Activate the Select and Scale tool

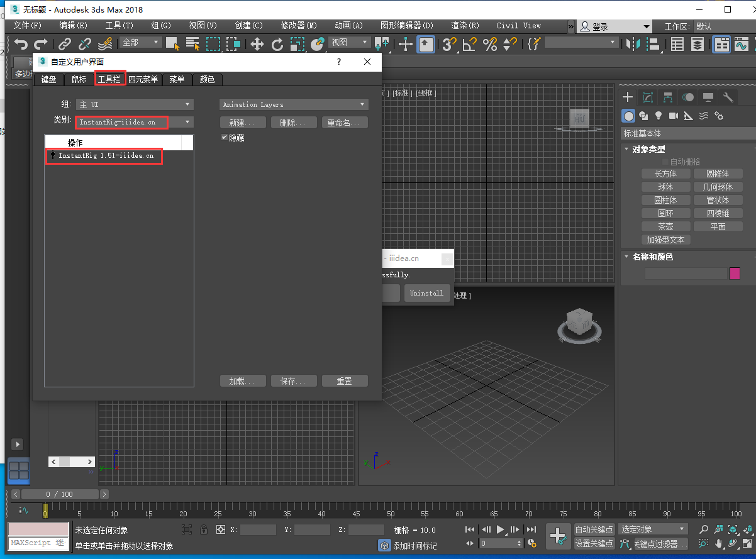click(297, 44)
